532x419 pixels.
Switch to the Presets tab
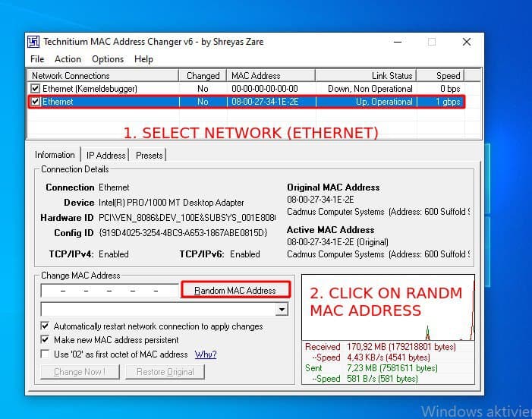click(149, 156)
